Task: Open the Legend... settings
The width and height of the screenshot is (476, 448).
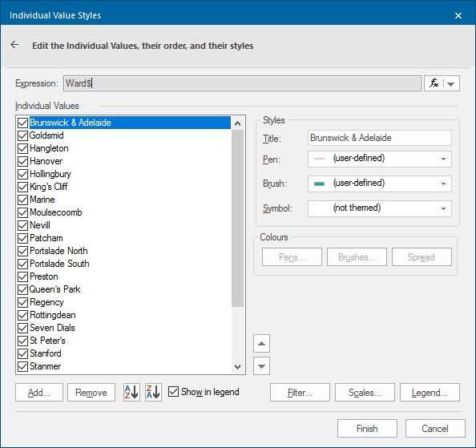Action: [430, 393]
